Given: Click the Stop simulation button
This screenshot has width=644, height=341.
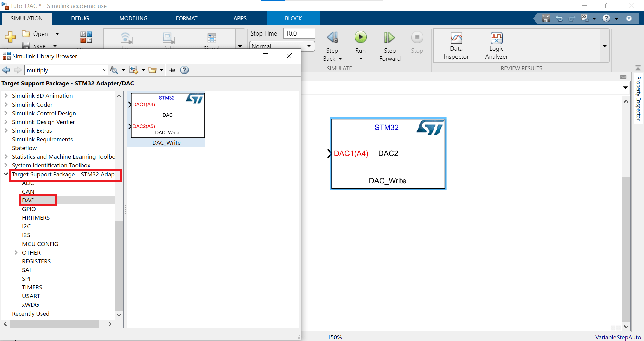Looking at the screenshot, I should click(x=417, y=37).
